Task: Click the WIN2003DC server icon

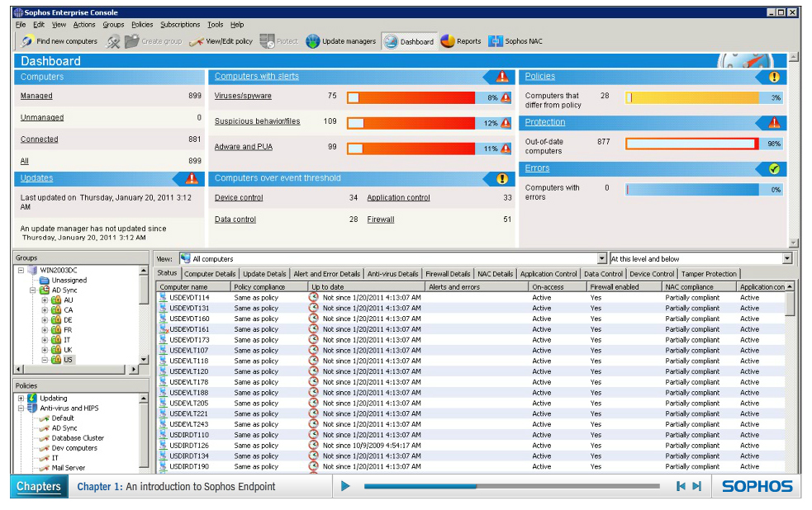Action: tap(32, 270)
